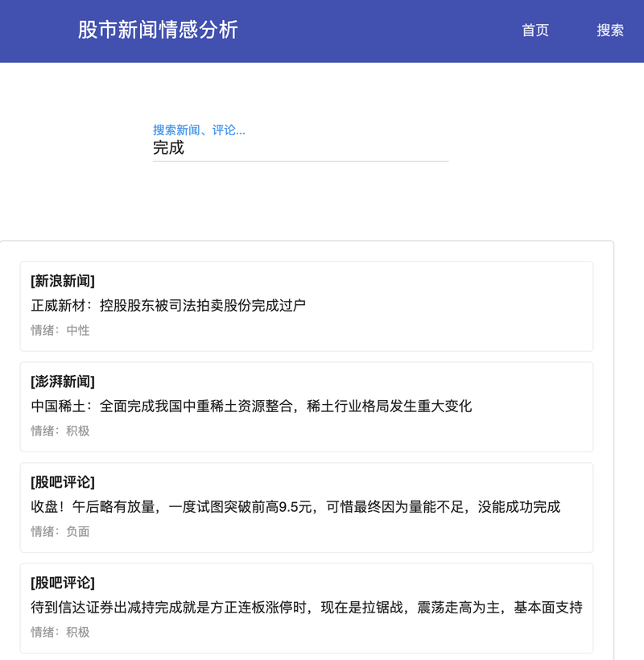The width and height of the screenshot is (644, 660).
Task: Open the 首页 navigation link
Action: (x=535, y=31)
